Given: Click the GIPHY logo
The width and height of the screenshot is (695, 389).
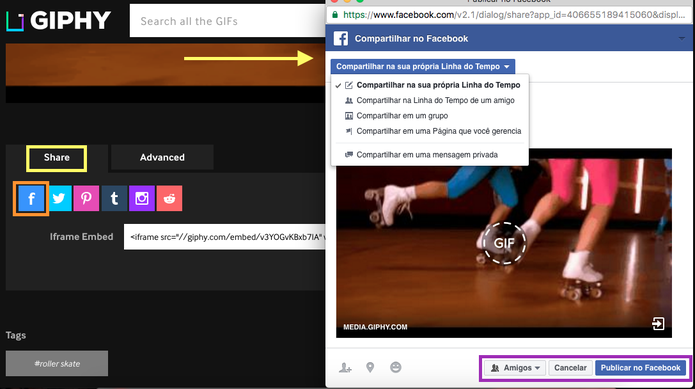Looking at the screenshot, I should [x=59, y=21].
